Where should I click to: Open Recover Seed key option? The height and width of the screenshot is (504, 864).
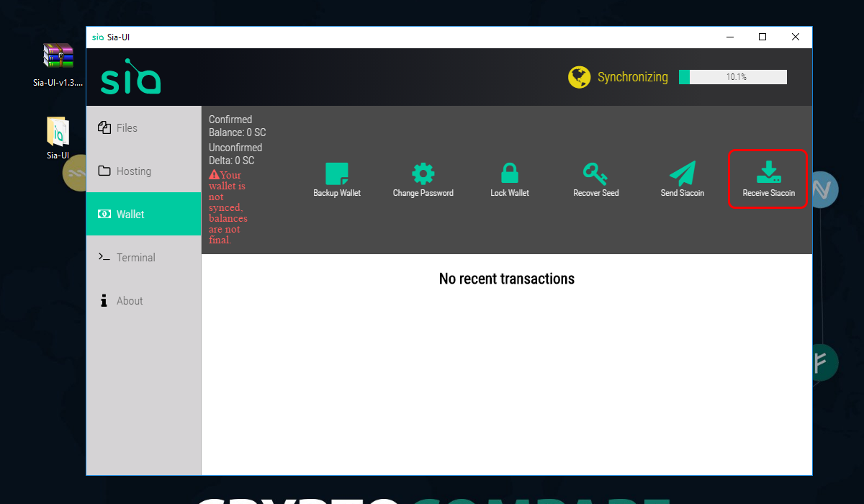pyautogui.click(x=596, y=179)
